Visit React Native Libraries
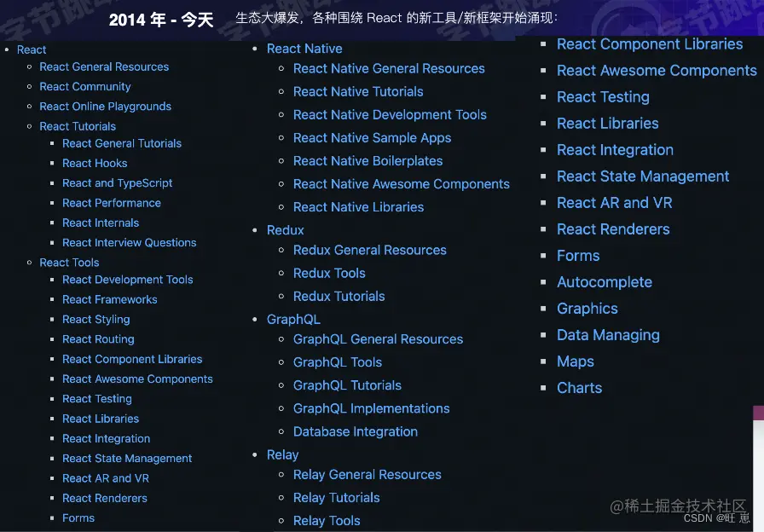 tap(359, 207)
